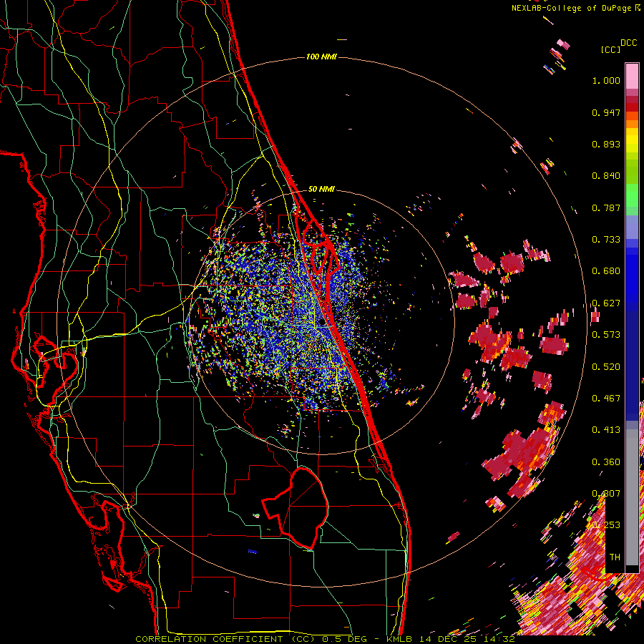644x644 pixels.
Task: Pick the gray band of the color bar
Action: click(x=632, y=497)
